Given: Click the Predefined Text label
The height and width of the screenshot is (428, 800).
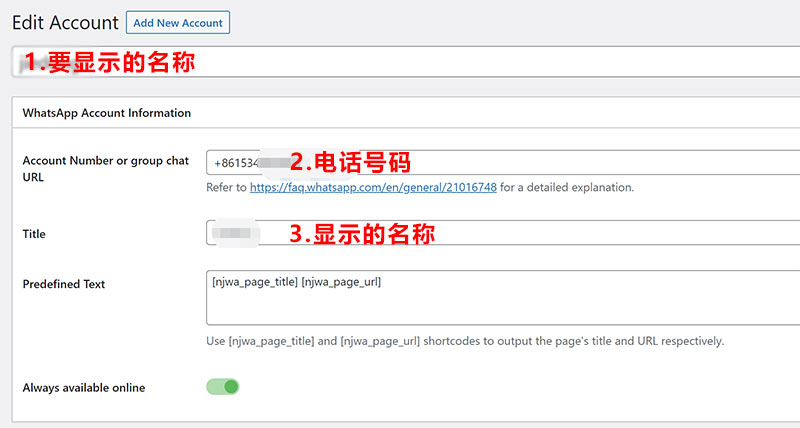Looking at the screenshot, I should tap(64, 284).
